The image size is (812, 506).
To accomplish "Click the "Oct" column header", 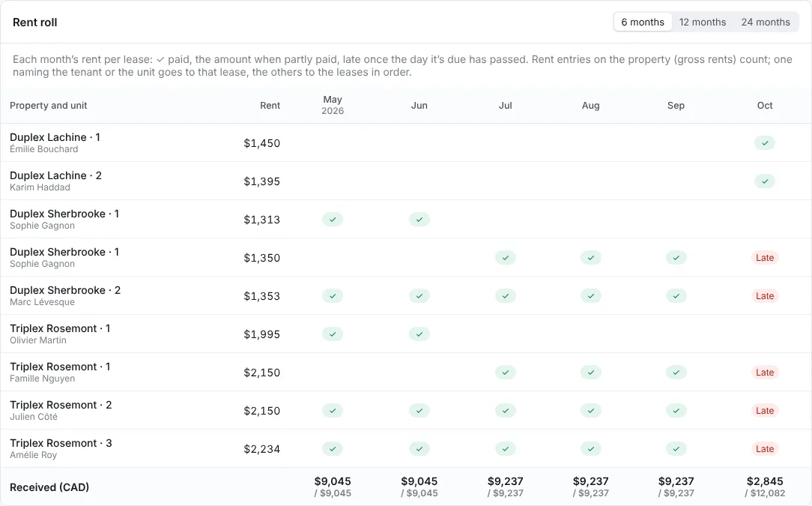I will click(x=765, y=105).
